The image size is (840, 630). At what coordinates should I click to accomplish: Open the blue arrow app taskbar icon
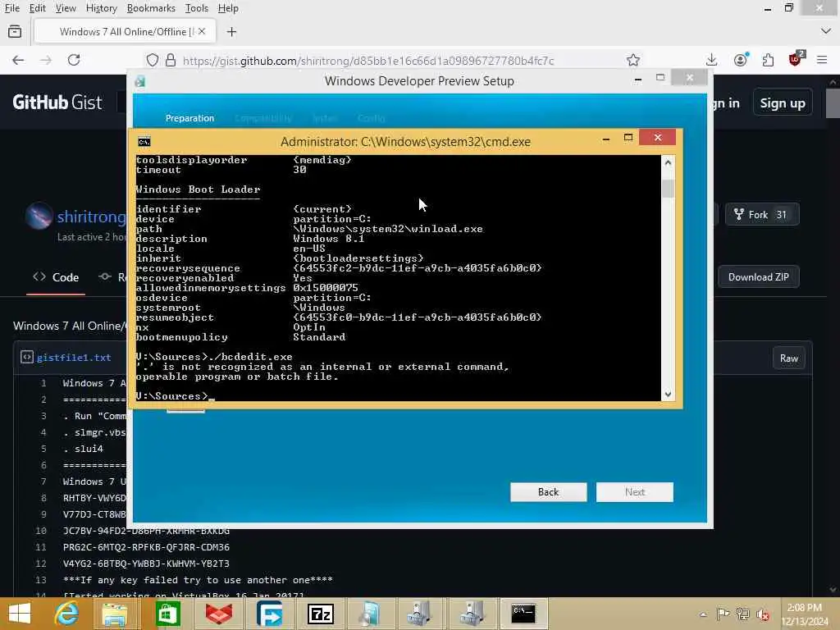coord(270,614)
